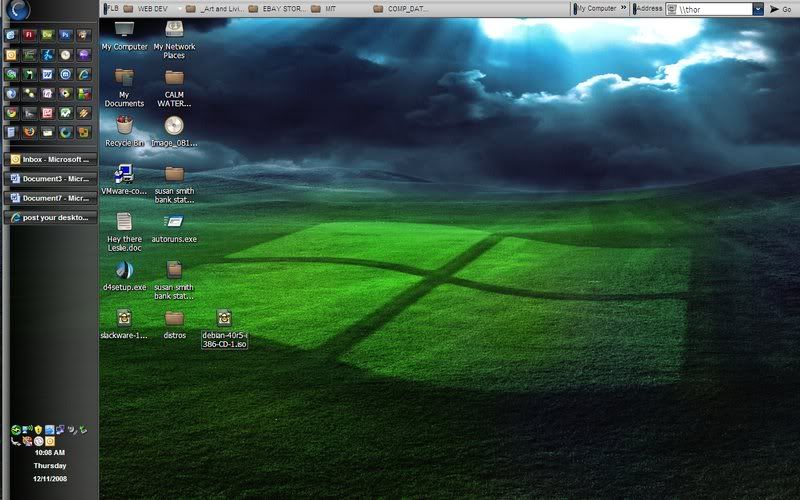Open the d4setup.exe installer icon
The image size is (800, 500).
tap(124, 270)
